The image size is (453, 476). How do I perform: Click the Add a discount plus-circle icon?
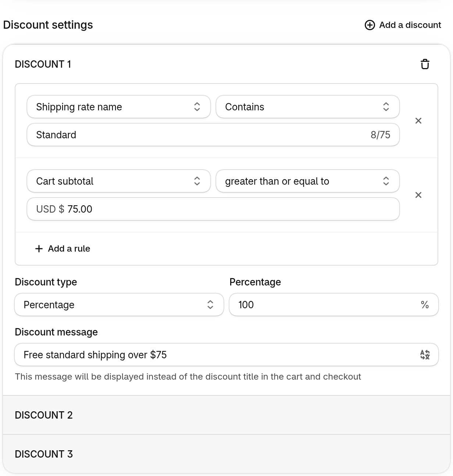[370, 25]
